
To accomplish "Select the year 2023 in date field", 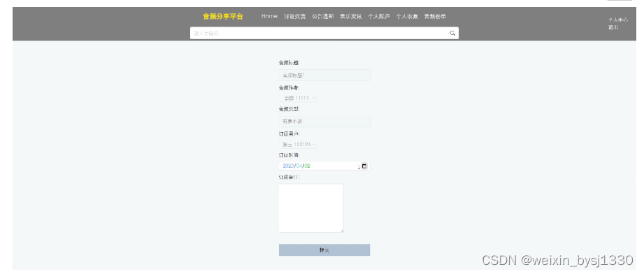I will (288, 166).
